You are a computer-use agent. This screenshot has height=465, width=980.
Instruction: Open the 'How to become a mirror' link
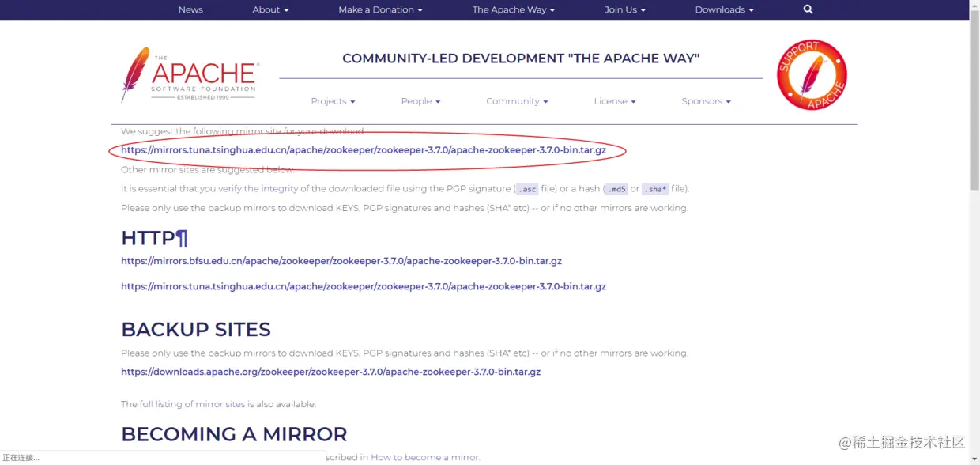[x=425, y=457]
